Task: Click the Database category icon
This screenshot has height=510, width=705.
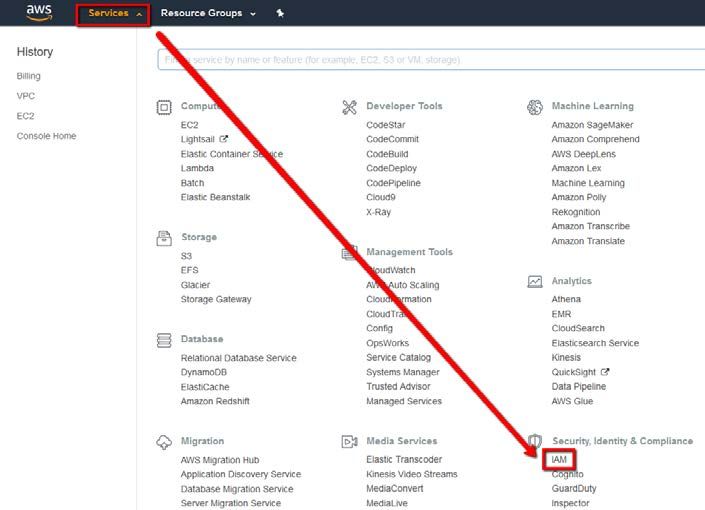Action: pos(164,340)
